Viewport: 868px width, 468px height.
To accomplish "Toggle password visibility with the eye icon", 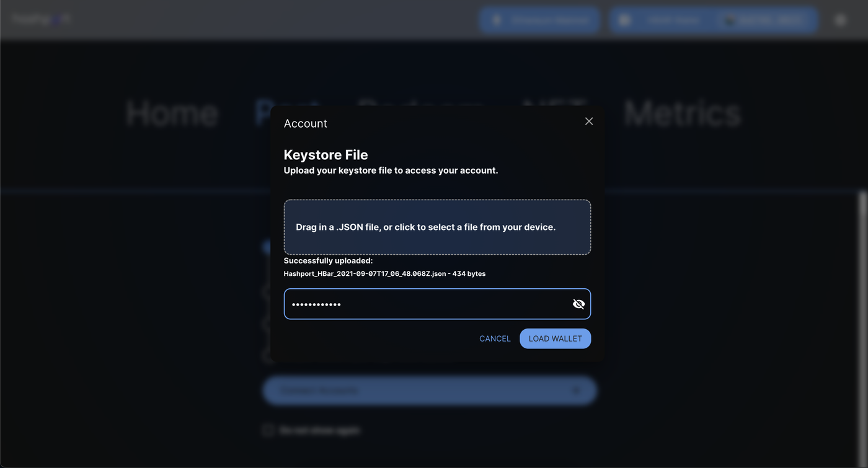I will coord(578,304).
